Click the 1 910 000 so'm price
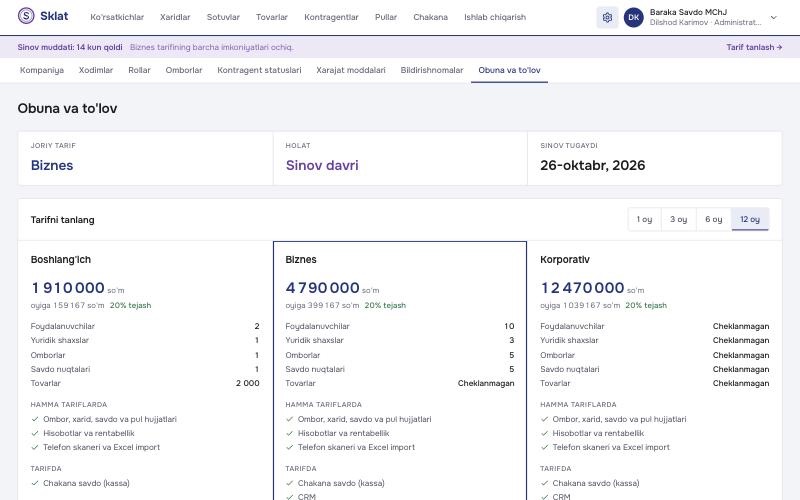The image size is (800, 500). pyautogui.click(x=78, y=288)
